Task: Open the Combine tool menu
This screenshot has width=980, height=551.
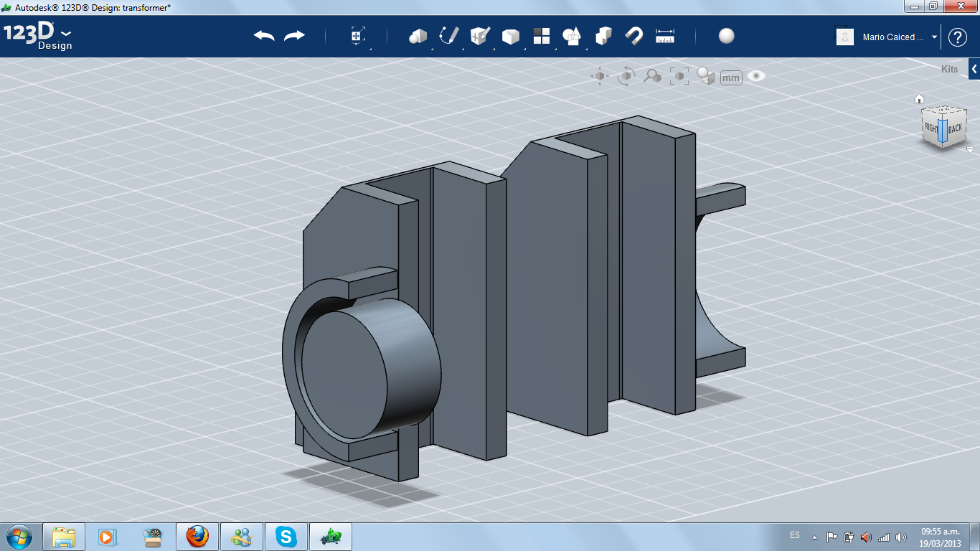Action: tap(603, 36)
